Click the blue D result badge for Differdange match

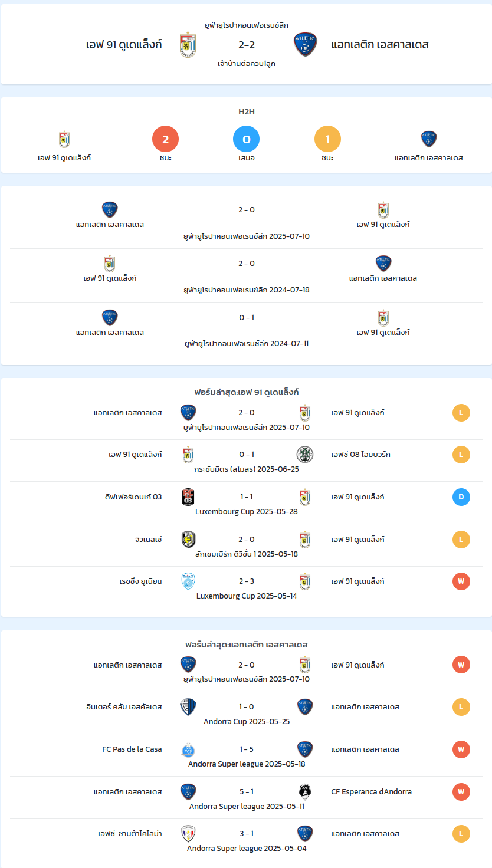point(461,497)
